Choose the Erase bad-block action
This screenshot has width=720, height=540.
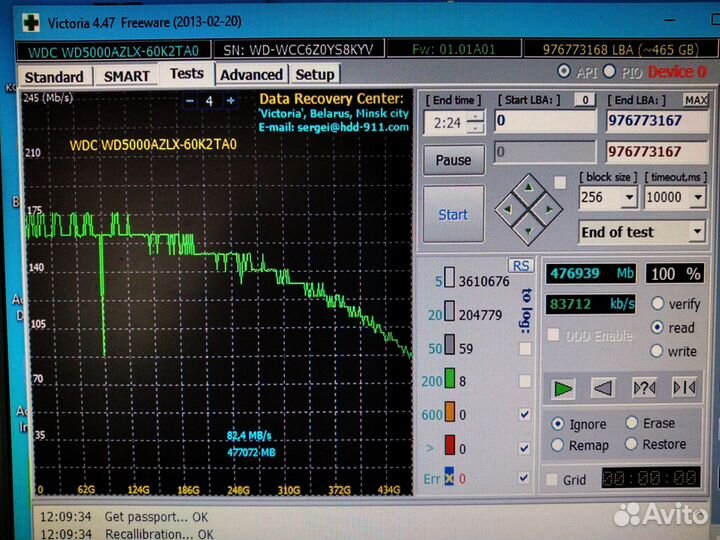[x=632, y=422]
